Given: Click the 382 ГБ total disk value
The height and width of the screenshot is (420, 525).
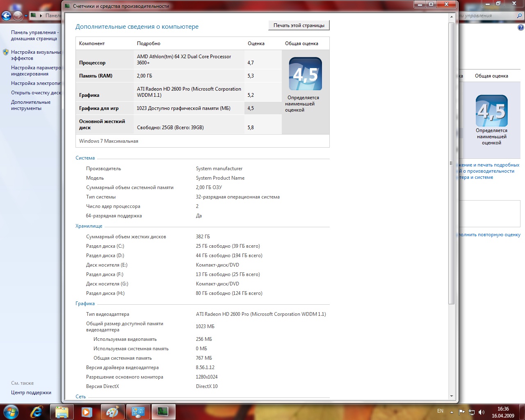Looking at the screenshot, I should point(203,237).
